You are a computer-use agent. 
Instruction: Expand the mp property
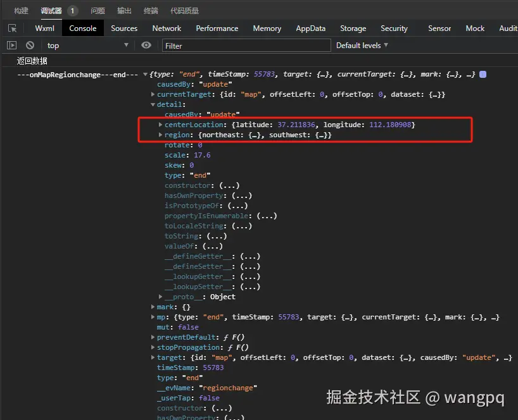click(153, 317)
